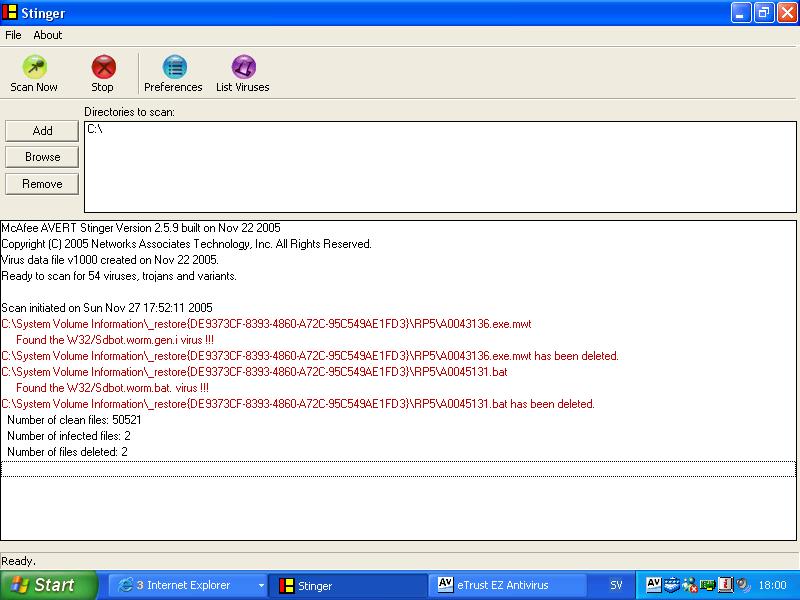The height and width of the screenshot is (600, 800).
Task: Open the Preferences toolbar icon
Action: tap(173, 74)
